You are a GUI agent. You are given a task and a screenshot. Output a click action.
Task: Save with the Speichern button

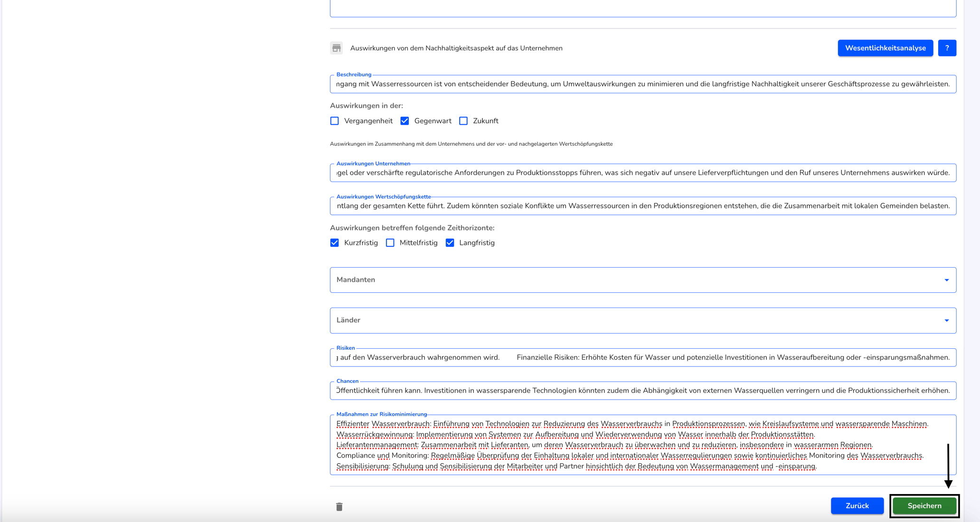(924, 506)
